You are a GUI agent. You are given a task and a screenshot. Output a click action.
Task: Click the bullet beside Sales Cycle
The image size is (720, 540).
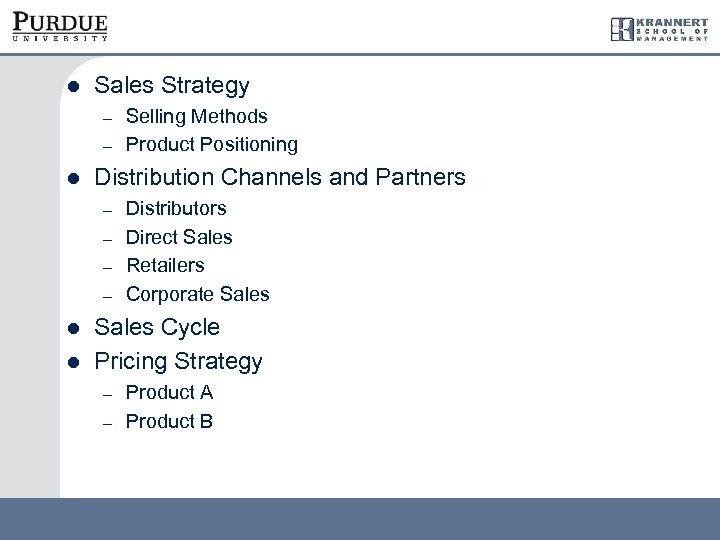pos(71,328)
